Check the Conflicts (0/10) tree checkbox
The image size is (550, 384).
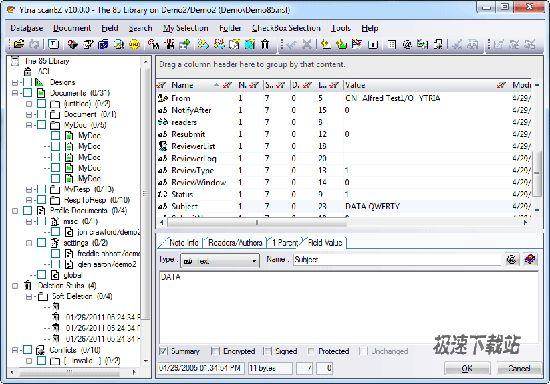point(27,350)
